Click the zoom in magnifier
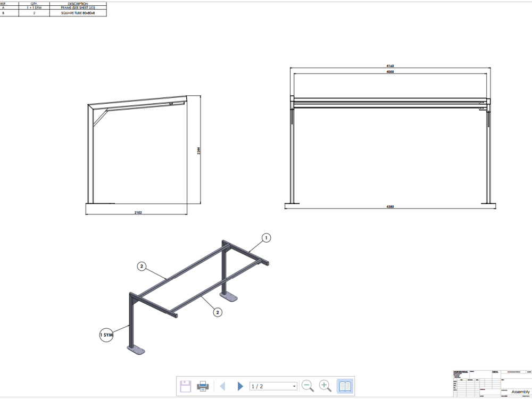The height and width of the screenshot is (399, 532). click(x=325, y=386)
